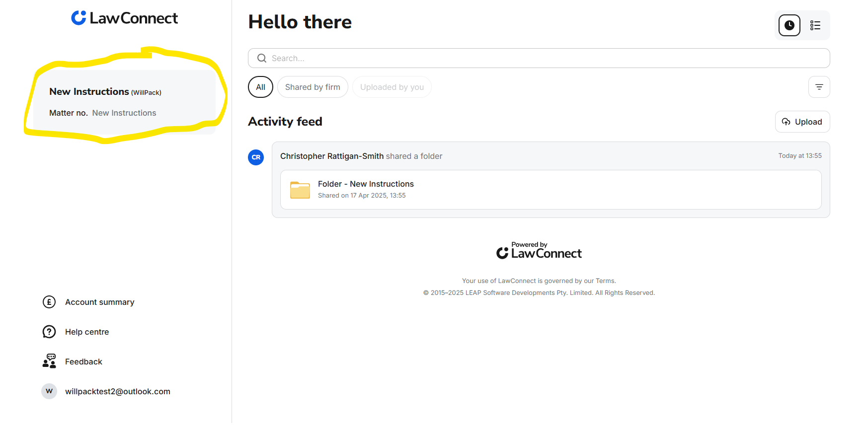The width and height of the screenshot is (868, 428).
Task: Click Shared on 17 Apr 2025 text
Action: [362, 196]
